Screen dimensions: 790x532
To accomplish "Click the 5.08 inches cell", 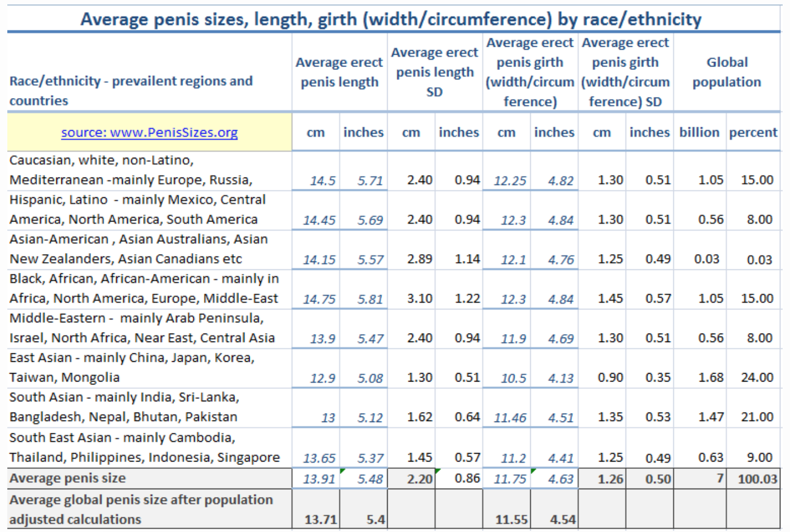I will 370,378.
